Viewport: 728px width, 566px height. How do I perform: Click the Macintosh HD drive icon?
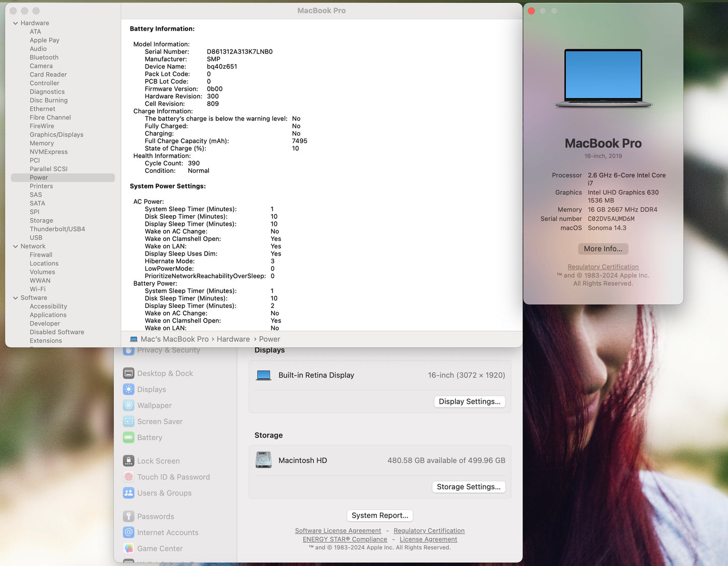263,460
